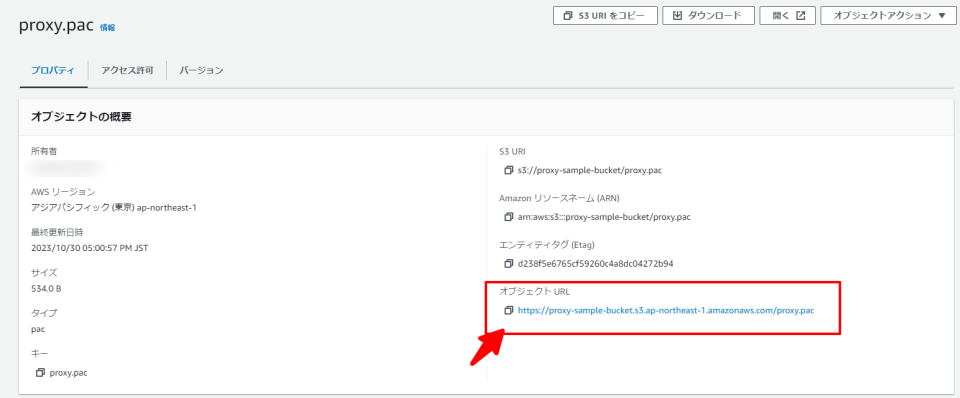Click the type value pac
The width and height of the screenshot is (960, 398).
pyautogui.click(x=38, y=329)
